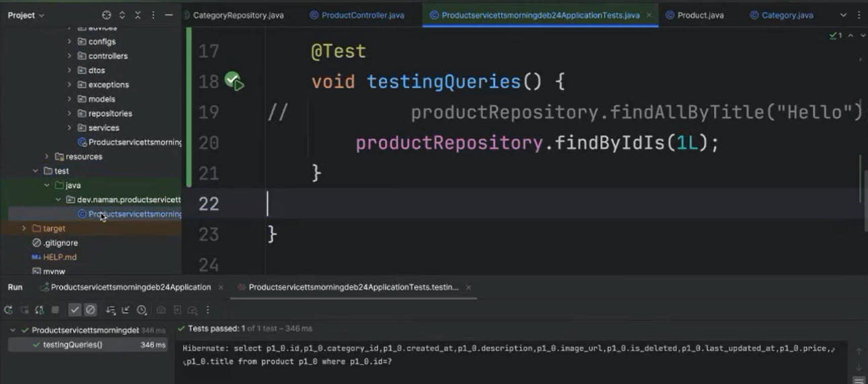Click Collapse All in Project panel header

(137, 15)
